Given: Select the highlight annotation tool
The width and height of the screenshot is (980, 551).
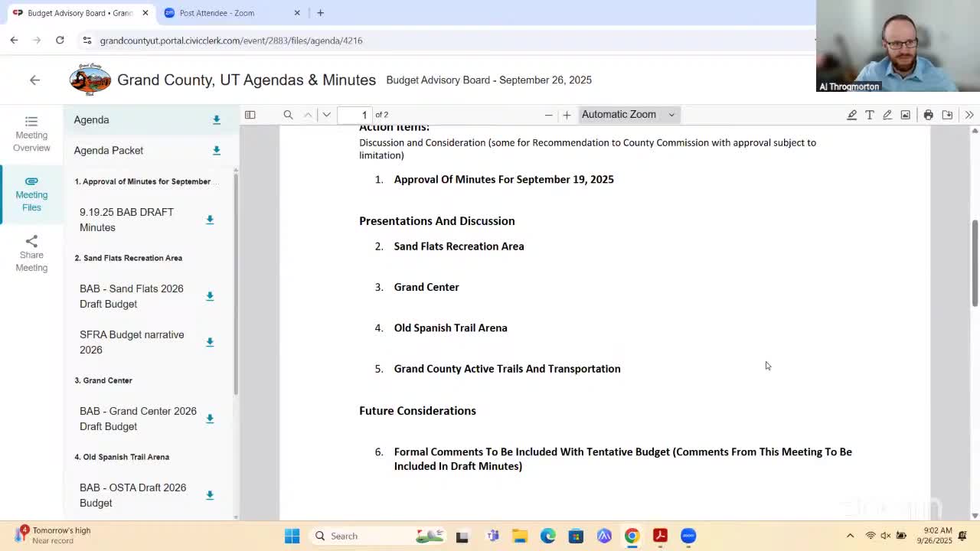Looking at the screenshot, I should [851, 115].
